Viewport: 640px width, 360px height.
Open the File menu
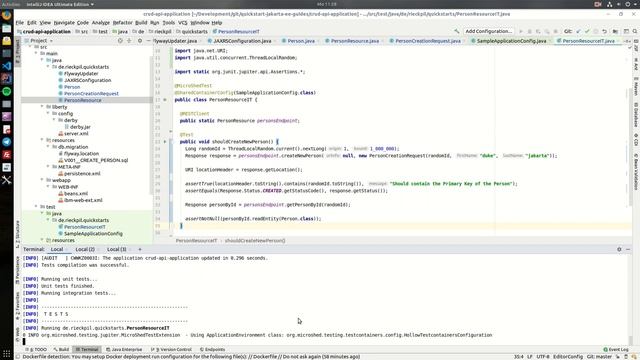pos(20,23)
